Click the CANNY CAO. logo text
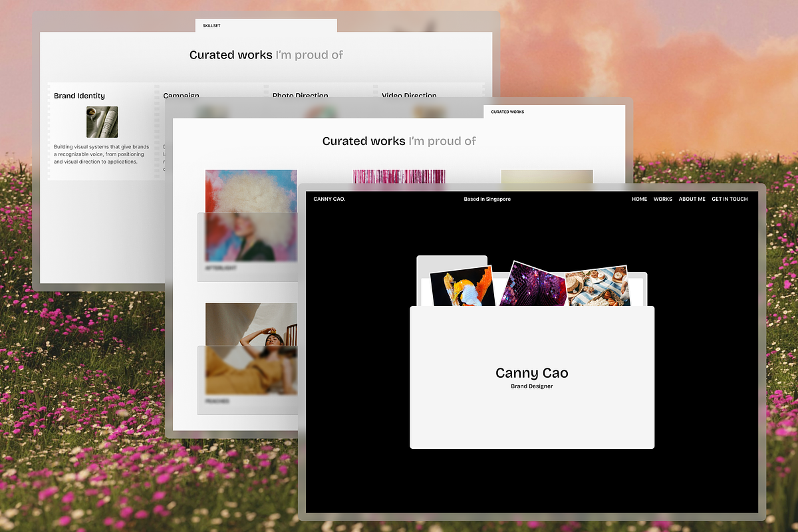 click(329, 199)
